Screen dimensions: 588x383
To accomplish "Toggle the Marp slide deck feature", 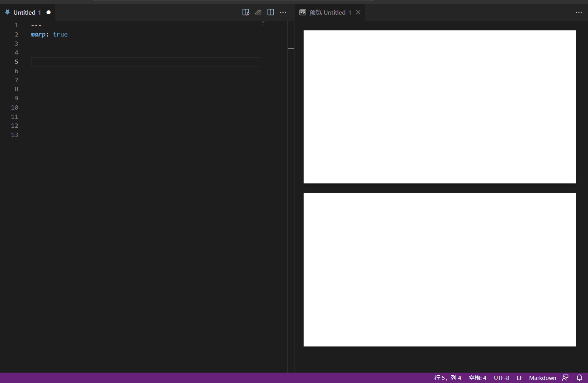I will click(x=258, y=12).
